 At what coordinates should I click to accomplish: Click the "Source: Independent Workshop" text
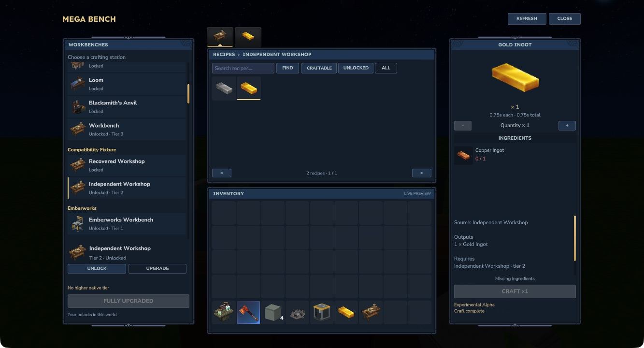491,222
